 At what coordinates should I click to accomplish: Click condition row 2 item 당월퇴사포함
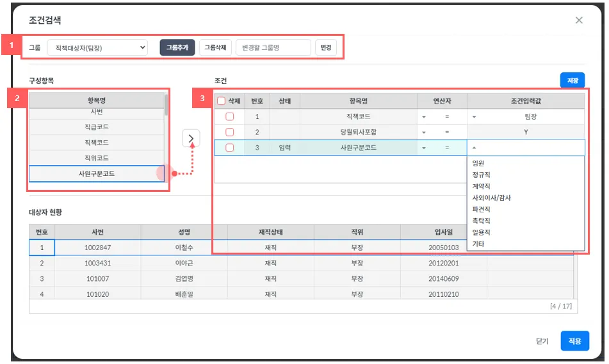(x=358, y=132)
